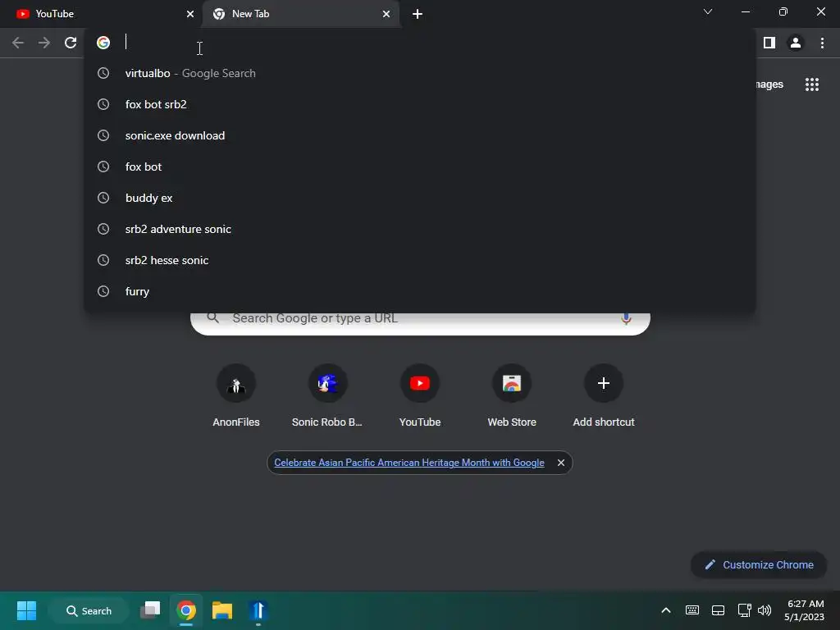Click the blue app icon beside File Explorer
Viewport: 840px width, 630px height.
pos(258,610)
